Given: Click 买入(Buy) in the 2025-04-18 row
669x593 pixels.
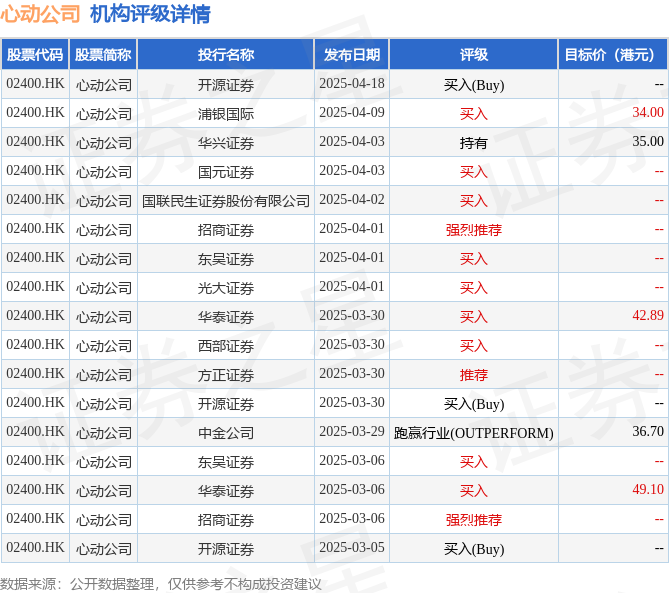Looking at the screenshot, I should click(474, 85).
